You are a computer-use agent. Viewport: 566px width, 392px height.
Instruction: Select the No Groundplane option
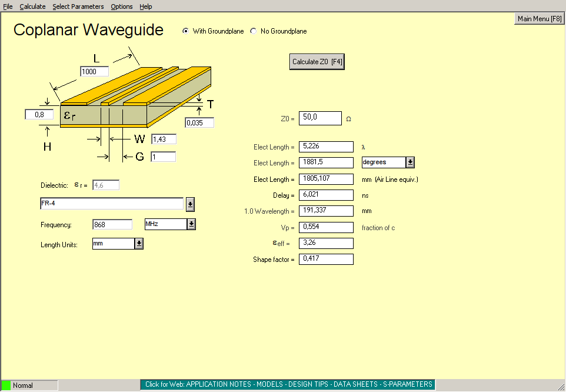[254, 31]
